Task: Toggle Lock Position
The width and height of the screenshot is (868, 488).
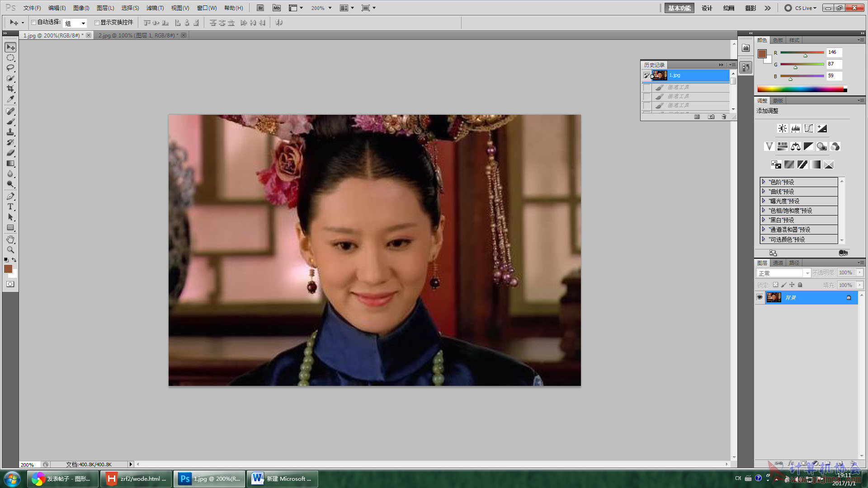Action: coord(792,285)
